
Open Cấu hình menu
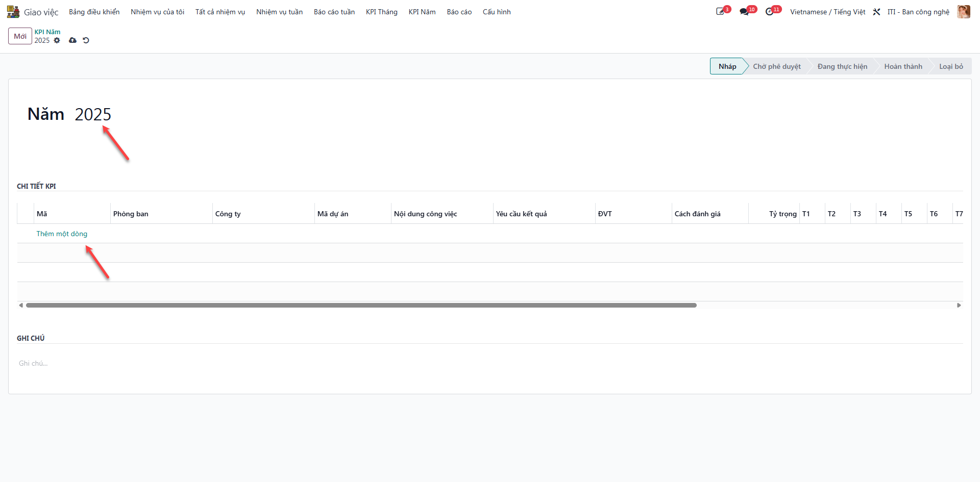(x=497, y=12)
